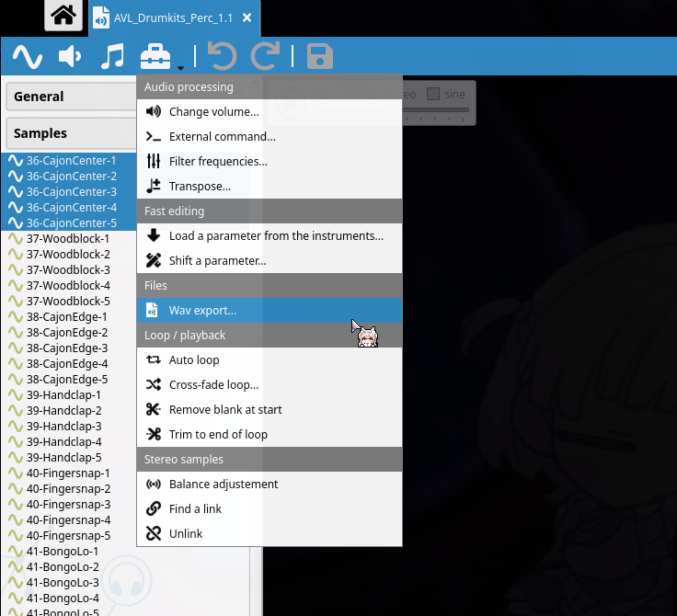Image resolution: width=677 pixels, height=616 pixels.
Task: Click the redo arrow icon
Action: point(266,57)
